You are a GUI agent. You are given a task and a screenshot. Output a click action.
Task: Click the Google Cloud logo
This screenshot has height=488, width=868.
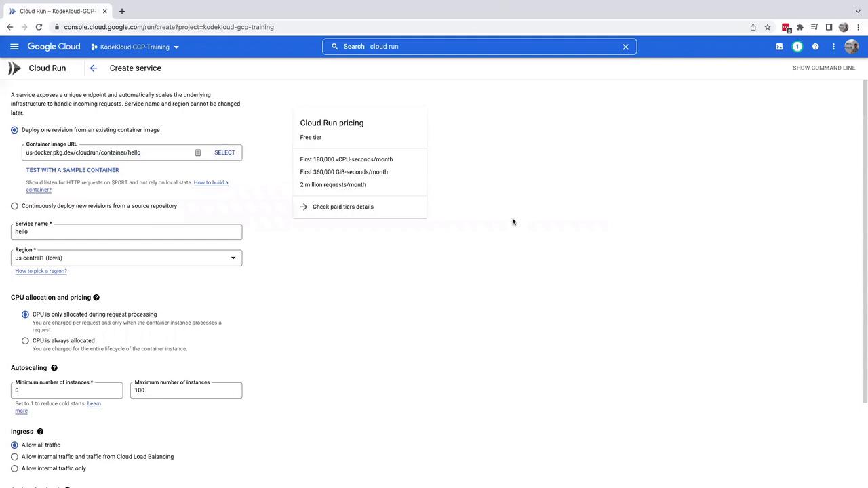click(x=54, y=47)
